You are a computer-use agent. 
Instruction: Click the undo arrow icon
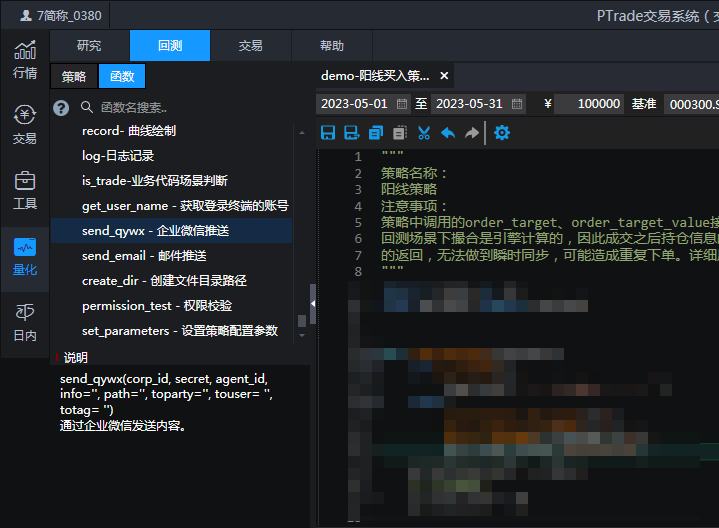click(x=448, y=132)
